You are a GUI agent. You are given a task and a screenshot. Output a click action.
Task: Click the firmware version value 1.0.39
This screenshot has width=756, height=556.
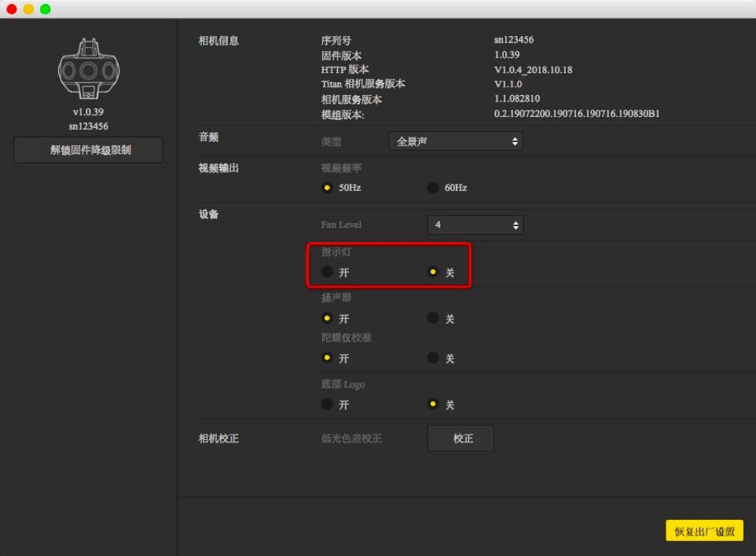tap(507, 54)
